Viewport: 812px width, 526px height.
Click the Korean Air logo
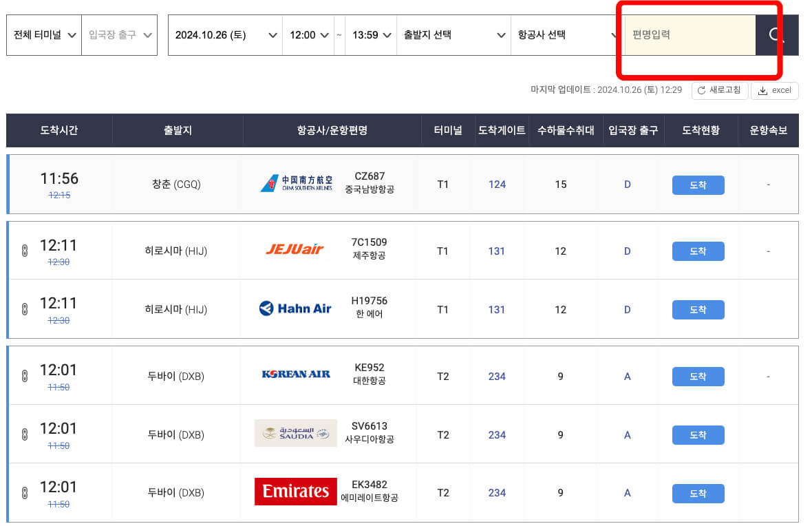tap(296, 374)
